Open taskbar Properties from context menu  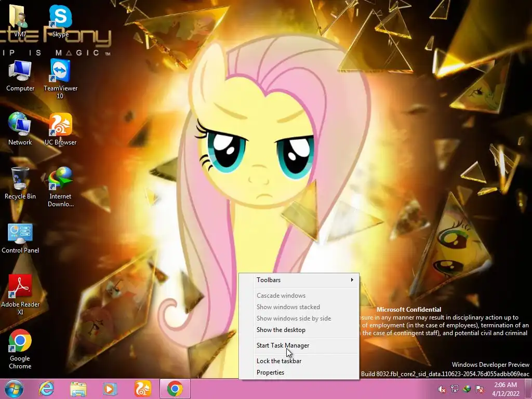(x=299, y=373)
